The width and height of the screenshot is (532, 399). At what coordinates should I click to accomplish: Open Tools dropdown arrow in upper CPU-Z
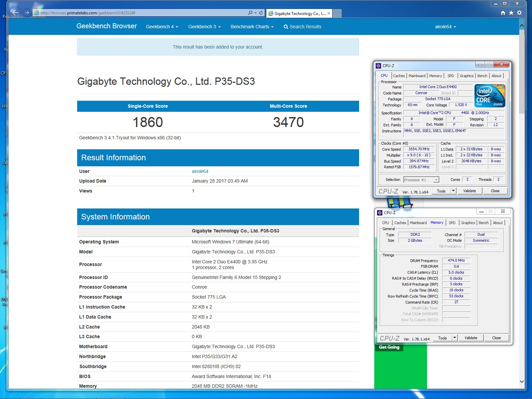[453, 191]
